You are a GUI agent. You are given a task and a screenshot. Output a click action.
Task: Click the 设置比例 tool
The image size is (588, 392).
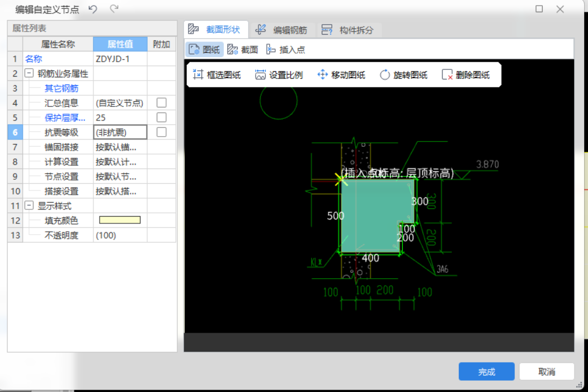click(279, 74)
